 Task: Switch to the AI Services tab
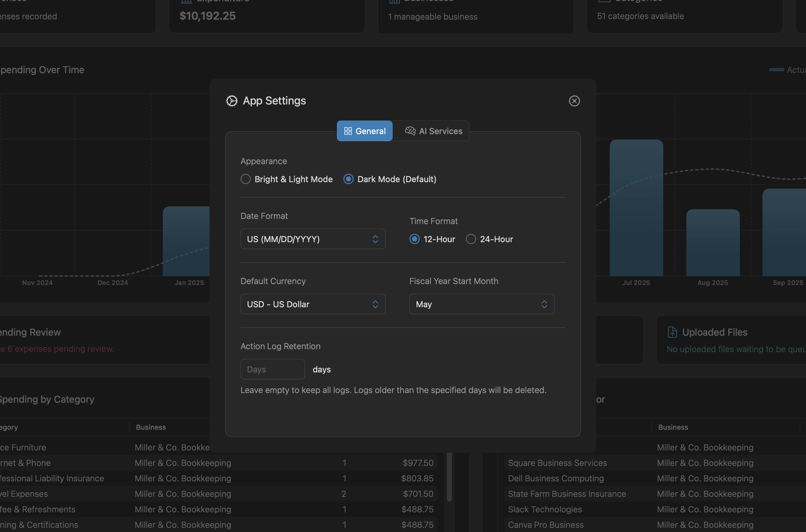(x=434, y=131)
